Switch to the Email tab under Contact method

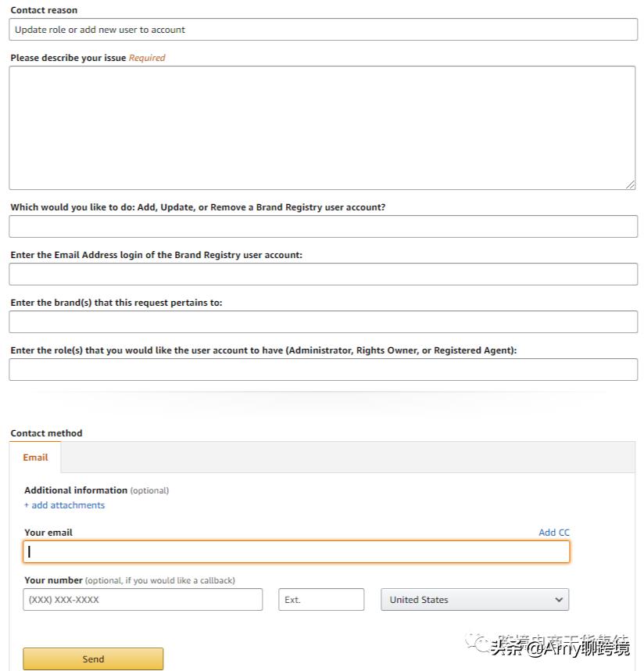[x=35, y=457]
